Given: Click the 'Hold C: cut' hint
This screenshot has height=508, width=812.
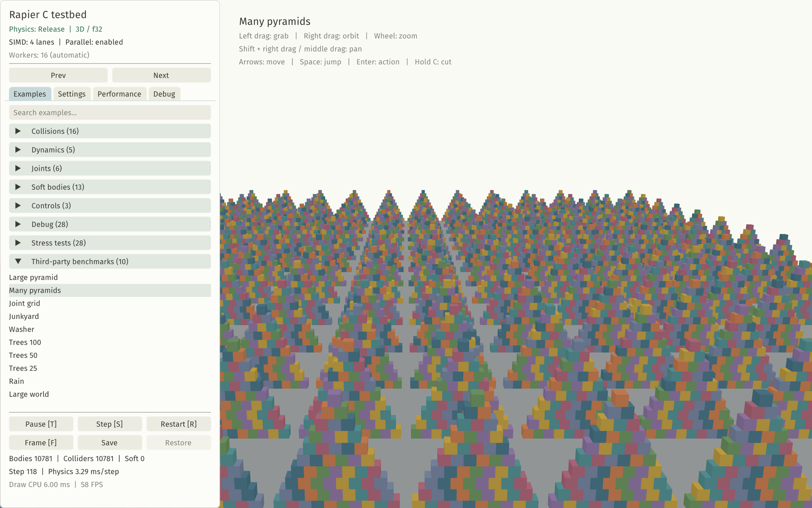Looking at the screenshot, I should click(x=433, y=62).
